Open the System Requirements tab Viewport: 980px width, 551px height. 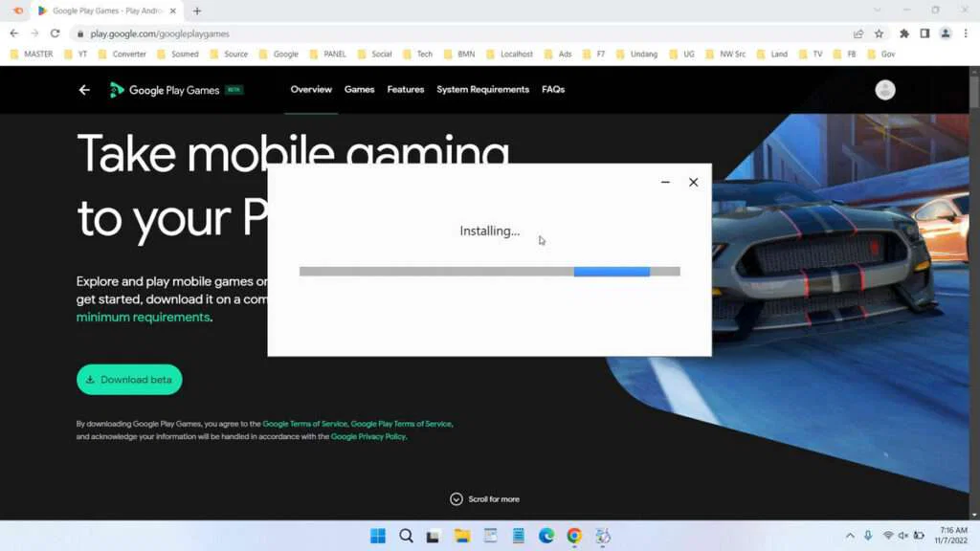pos(481,89)
